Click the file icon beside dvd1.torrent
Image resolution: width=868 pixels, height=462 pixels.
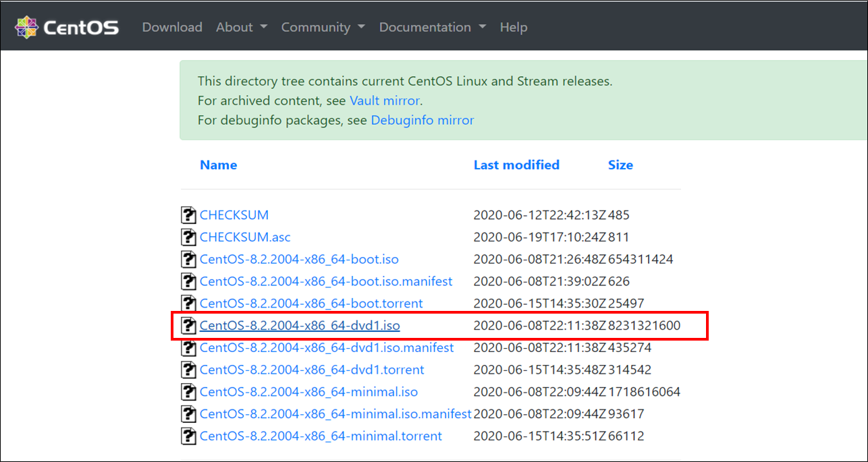pyautogui.click(x=189, y=370)
